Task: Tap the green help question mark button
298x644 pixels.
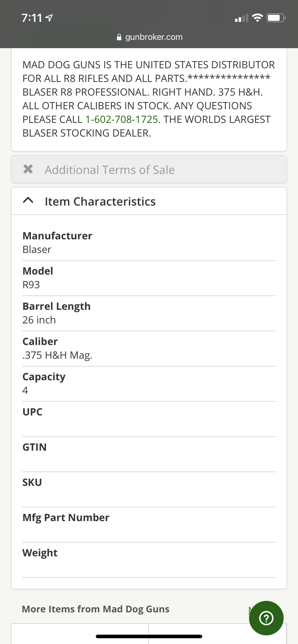Action: coord(266,618)
